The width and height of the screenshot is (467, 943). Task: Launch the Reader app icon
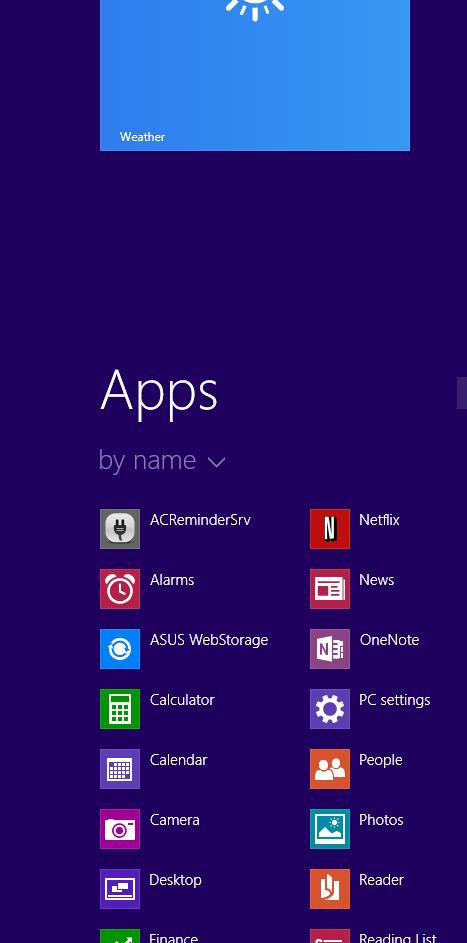pos(330,889)
